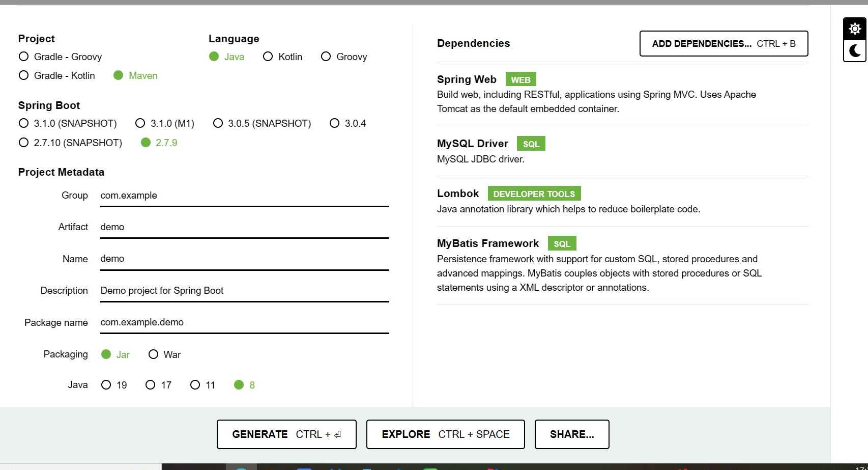Pick Spring Boot 3.0.4
The width and height of the screenshot is (868, 470).
click(348, 123)
